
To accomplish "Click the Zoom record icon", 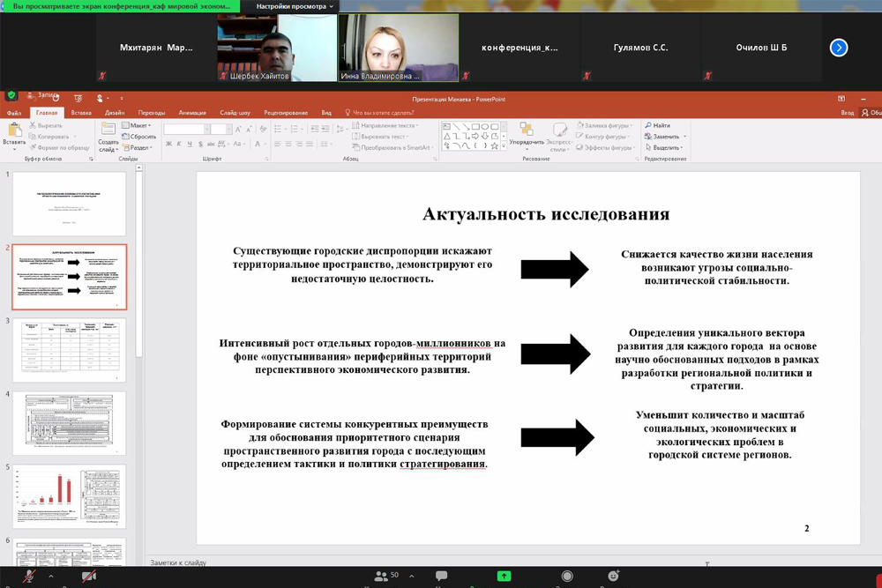I will [x=567, y=577].
